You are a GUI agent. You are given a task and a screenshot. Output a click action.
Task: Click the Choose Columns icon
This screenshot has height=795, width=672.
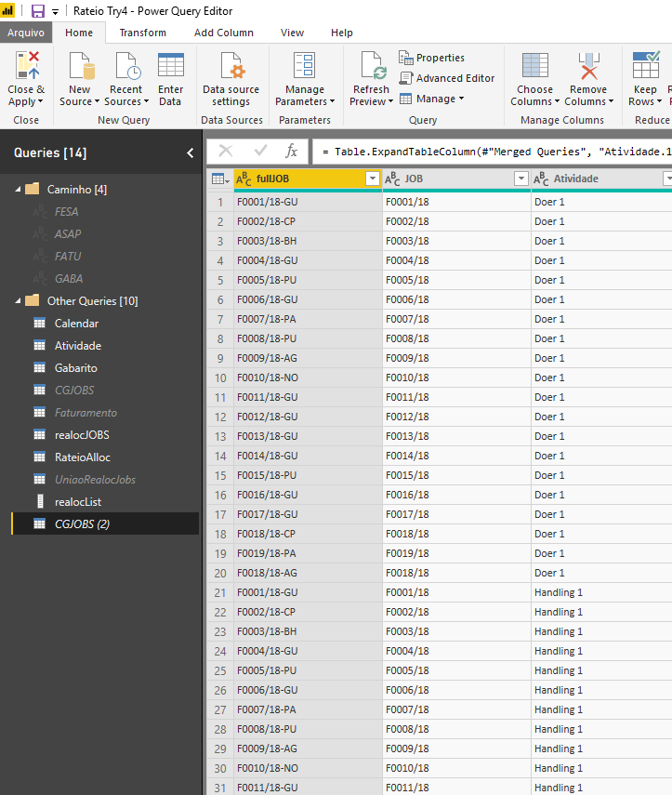pos(535,66)
